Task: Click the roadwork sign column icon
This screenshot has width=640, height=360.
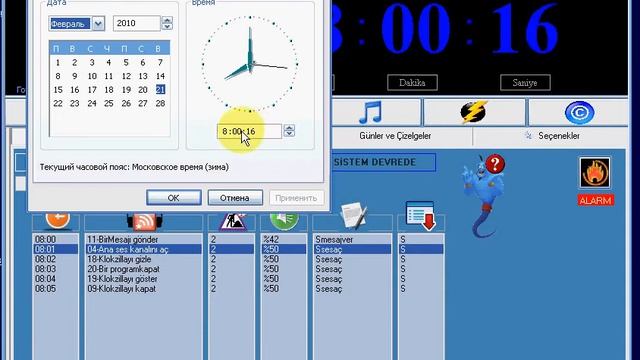Action: [232, 222]
